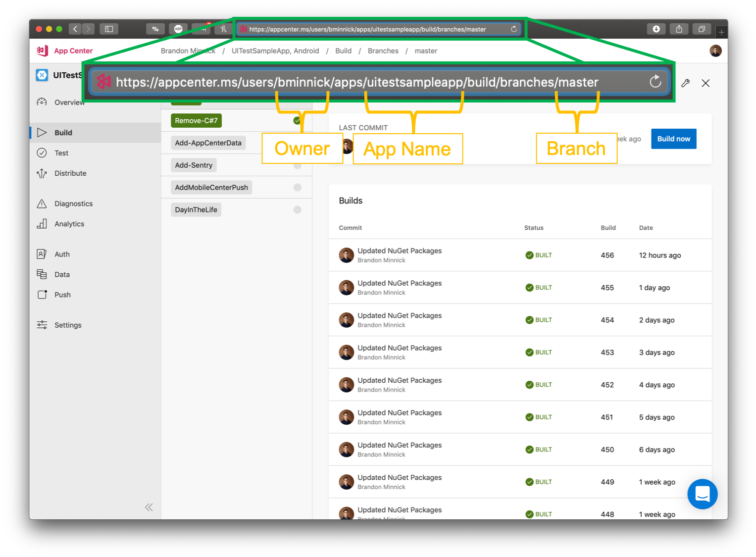The height and width of the screenshot is (557, 756).
Task: Open the Safari downloads icon
Action: (x=656, y=29)
